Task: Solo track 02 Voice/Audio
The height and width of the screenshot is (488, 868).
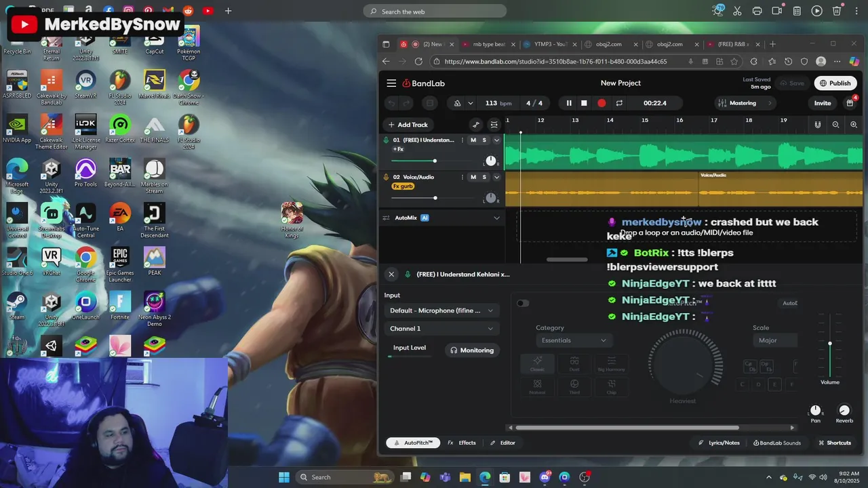Action: (x=484, y=177)
